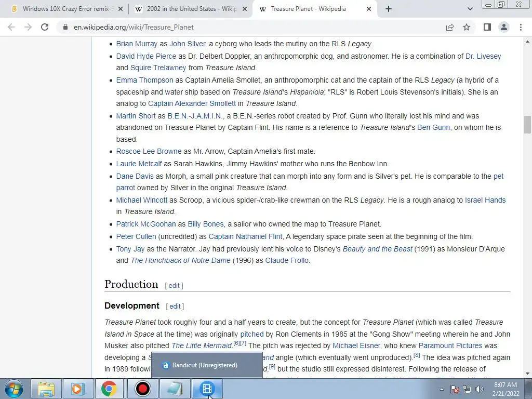Open the John Silver link
This screenshot has width=532, height=399.
187,44
